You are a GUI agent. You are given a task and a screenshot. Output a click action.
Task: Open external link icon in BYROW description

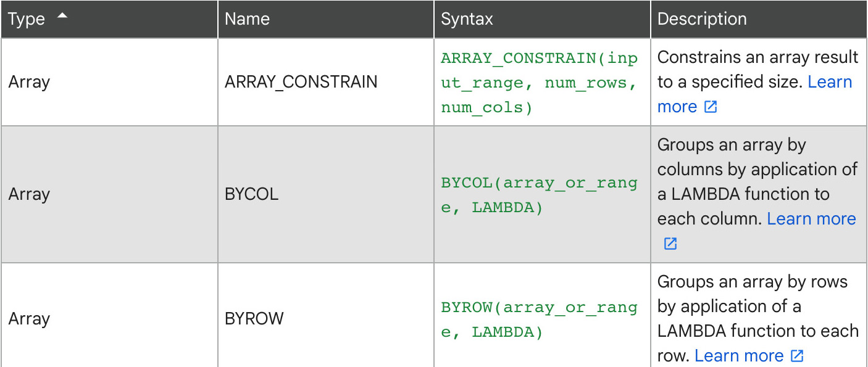pos(797,356)
